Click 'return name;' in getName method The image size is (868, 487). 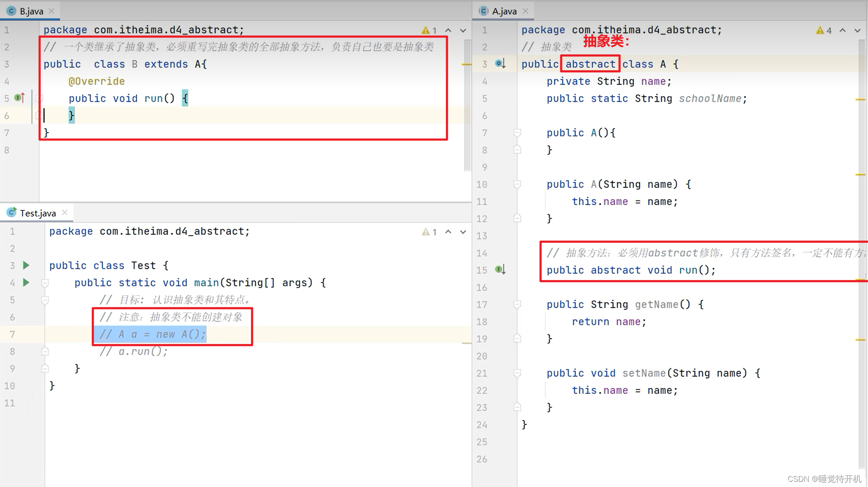tap(609, 321)
